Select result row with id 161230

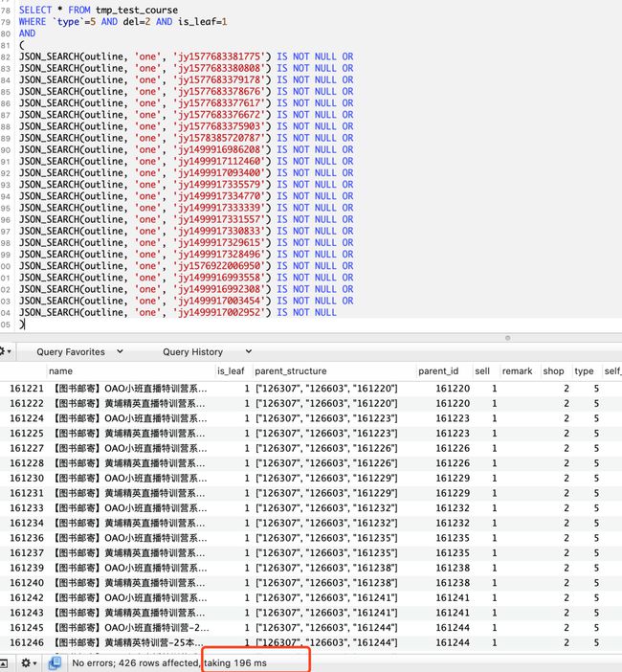pyautogui.click(x=311, y=479)
